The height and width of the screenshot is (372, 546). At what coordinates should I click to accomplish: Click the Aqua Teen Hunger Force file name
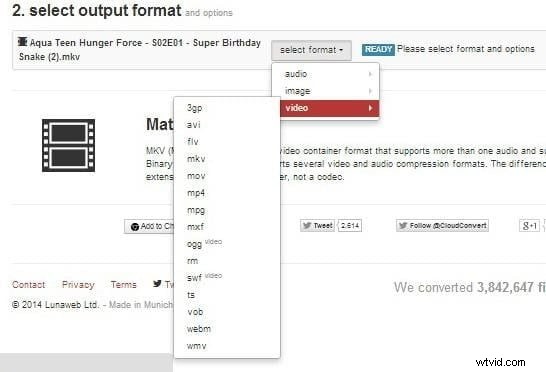140,49
